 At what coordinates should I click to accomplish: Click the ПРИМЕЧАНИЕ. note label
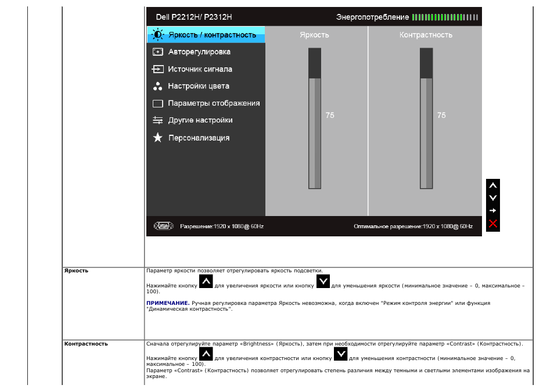pos(168,303)
